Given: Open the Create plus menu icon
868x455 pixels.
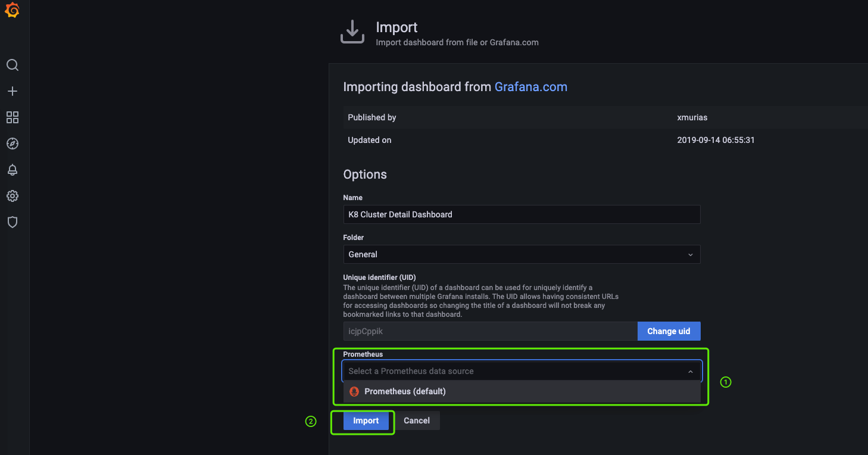Looking at the screenshot, I should pos(13,91).
